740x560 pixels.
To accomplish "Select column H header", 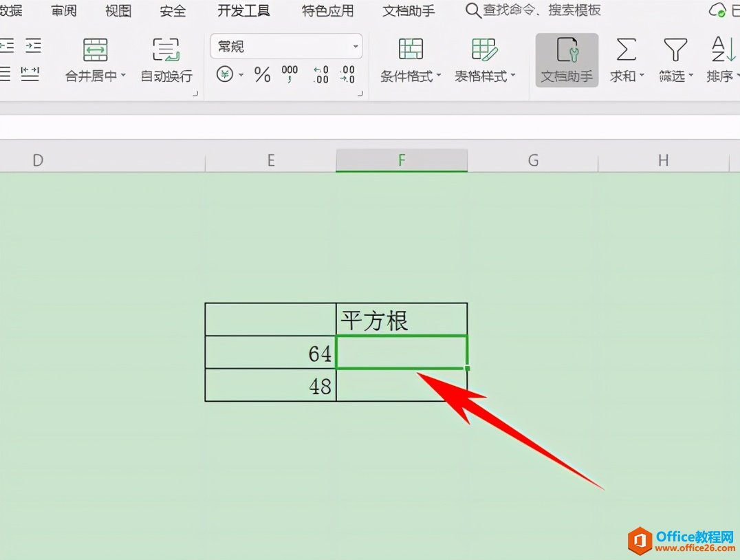I will pyautogui.click(x=664, y=160).
